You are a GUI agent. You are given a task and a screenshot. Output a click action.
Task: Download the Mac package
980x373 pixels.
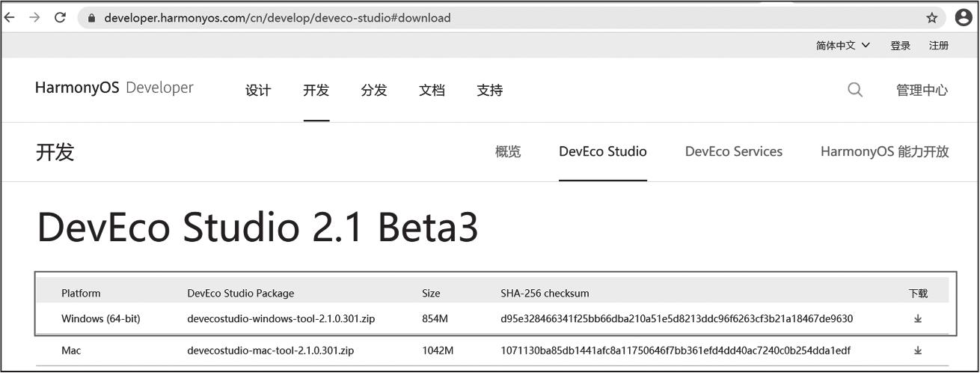coord(918,351)
